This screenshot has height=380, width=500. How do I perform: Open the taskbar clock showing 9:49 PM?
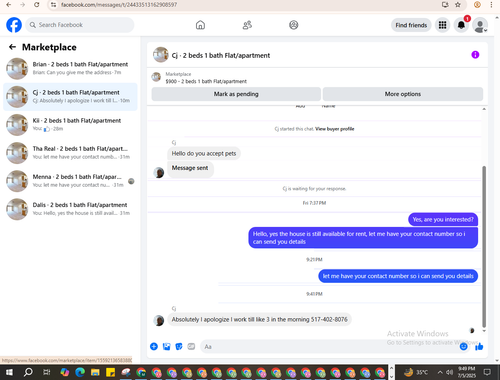click(467, 372)
